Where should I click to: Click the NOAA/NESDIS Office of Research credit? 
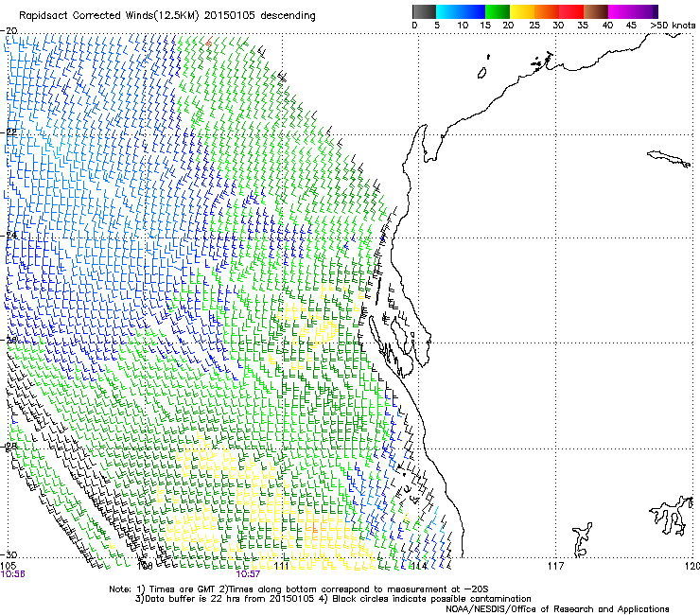click(557, 609)
